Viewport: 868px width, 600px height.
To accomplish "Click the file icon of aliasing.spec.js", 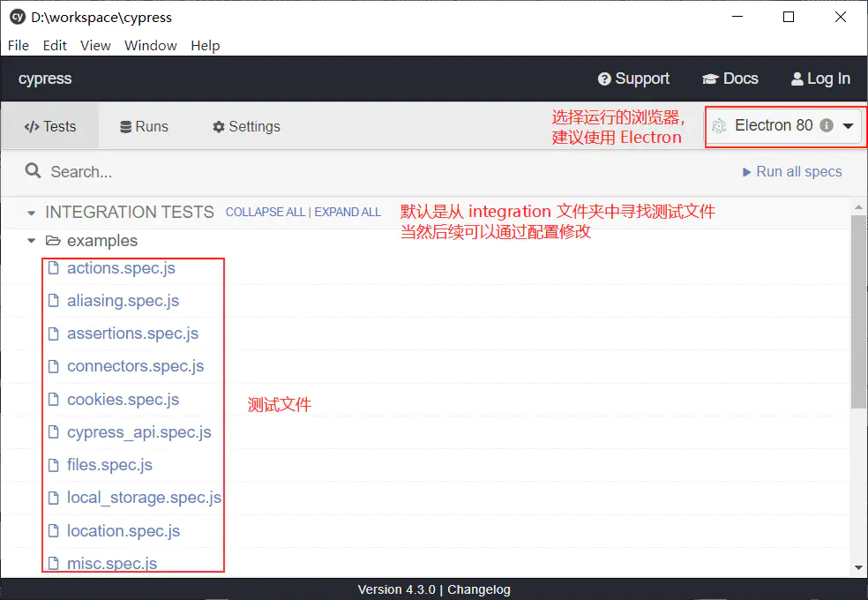I will click(54, 301).
